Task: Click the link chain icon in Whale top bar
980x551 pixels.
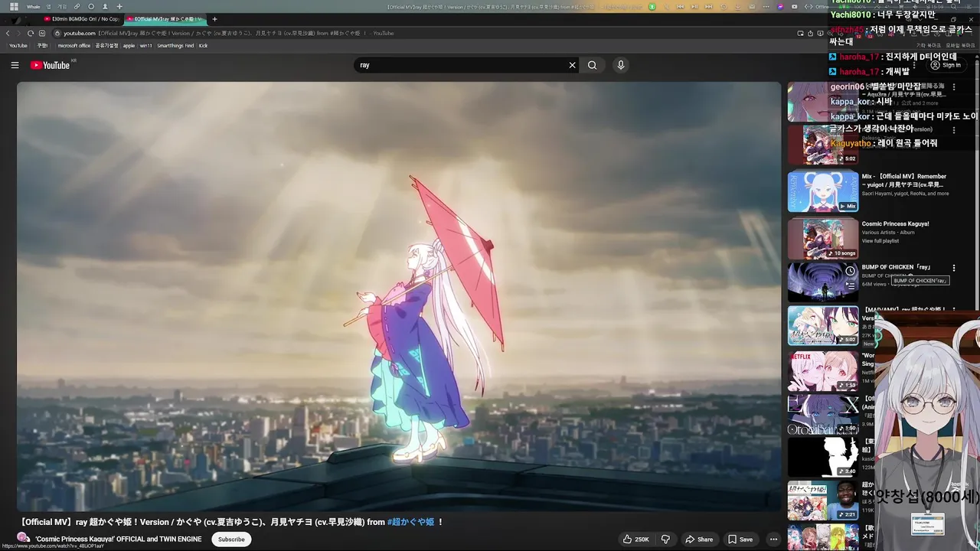Action: point(77,7)
